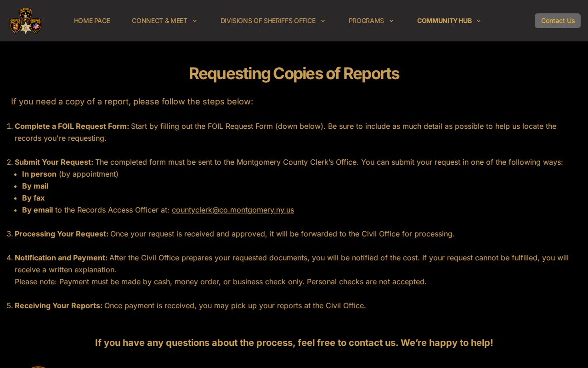Select the 'Submit Your Request:' label
This screenshot has height=368, width=588.
[54, 162]
